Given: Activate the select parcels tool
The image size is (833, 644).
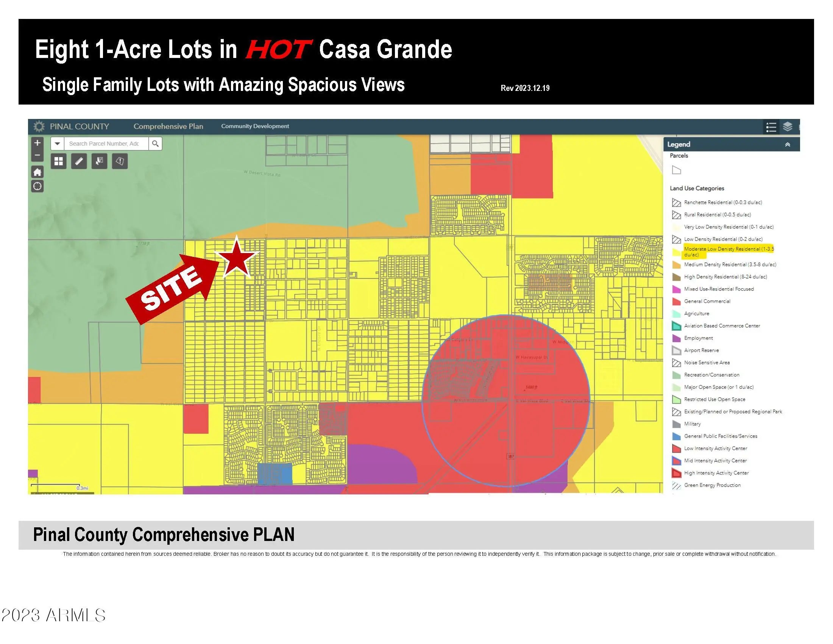Looking at the screenshot, I should (x=99, y=161).
